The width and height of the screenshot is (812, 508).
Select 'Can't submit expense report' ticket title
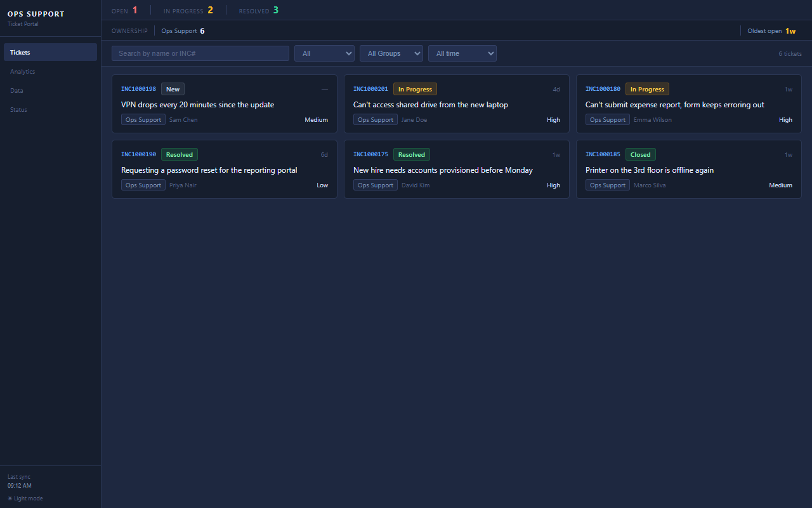675,105
